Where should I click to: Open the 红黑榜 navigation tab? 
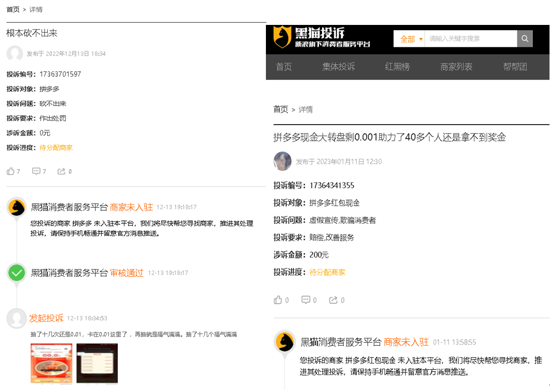pyautogui.click(x=397, y=66)
